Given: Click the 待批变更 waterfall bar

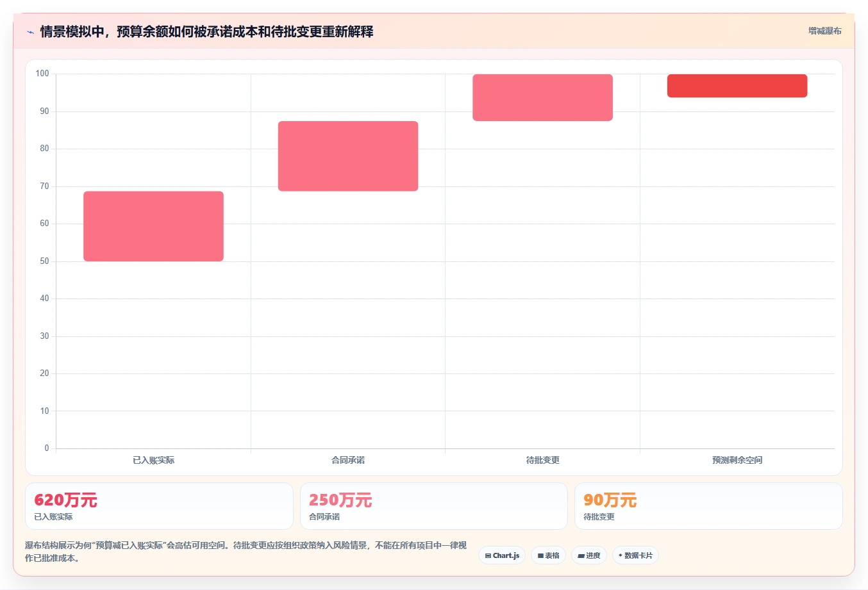Looking at the screenshot, I should click(x=542, y=97).
